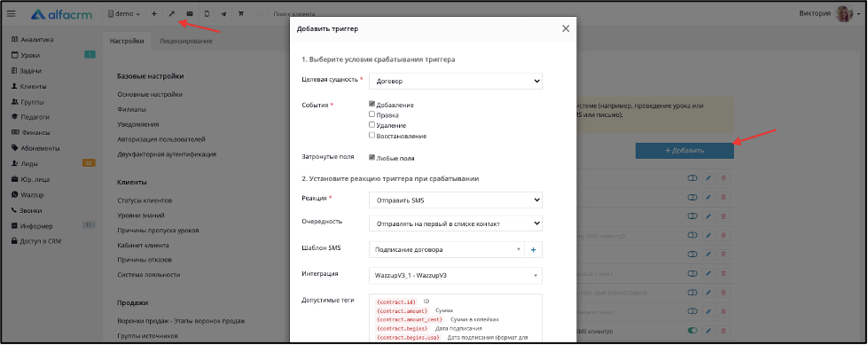868x345 pixels.
Task: Open the envelope mail icon in toolbar
Action: (190, 14)
